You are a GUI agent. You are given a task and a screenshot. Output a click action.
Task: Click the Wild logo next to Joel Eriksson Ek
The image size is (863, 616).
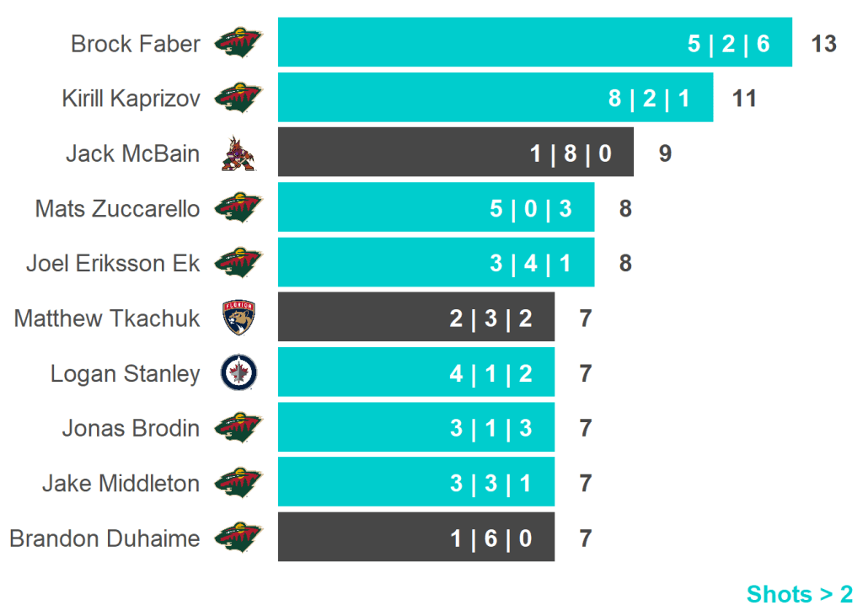[239, 262]
